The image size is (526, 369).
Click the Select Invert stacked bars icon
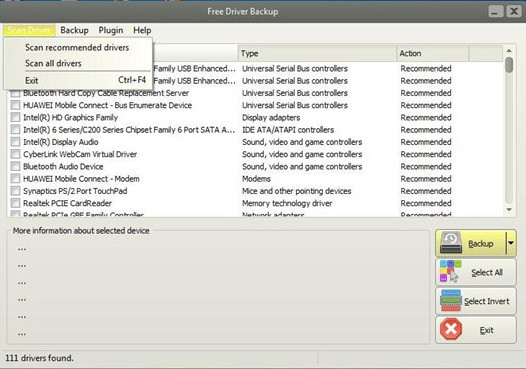[451, 300]
